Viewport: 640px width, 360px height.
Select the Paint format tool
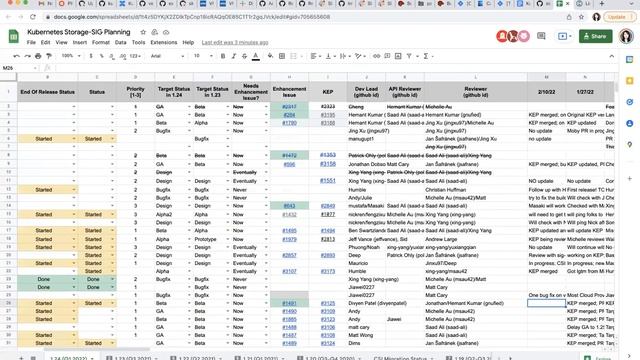[49, 56]
